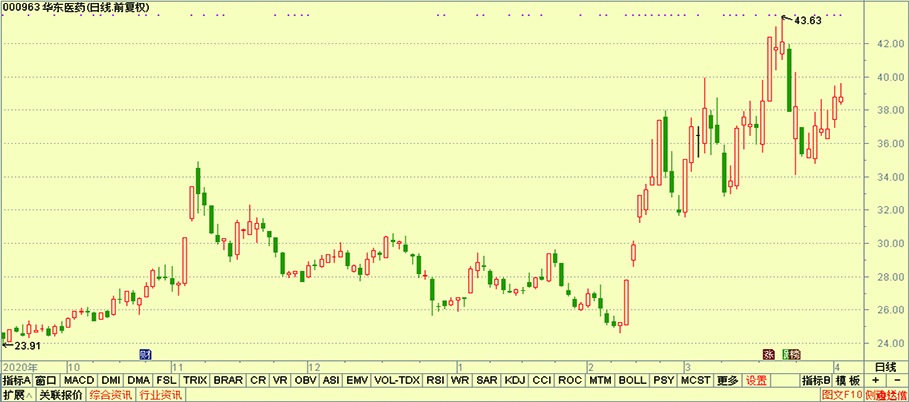Select the DMA indicator tab
The image size is (909, 402).
(x=139, y=381)
